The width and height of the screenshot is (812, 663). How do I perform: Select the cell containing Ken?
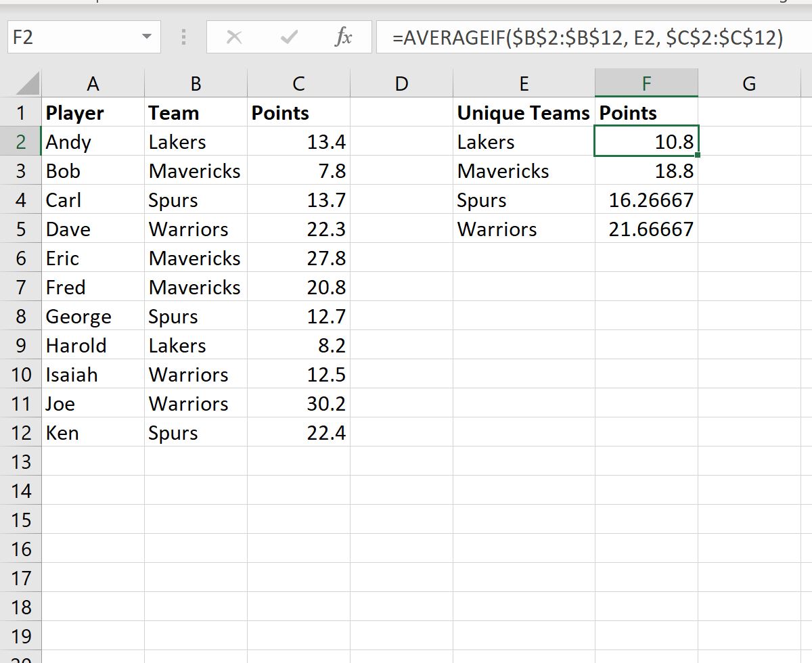93,433
